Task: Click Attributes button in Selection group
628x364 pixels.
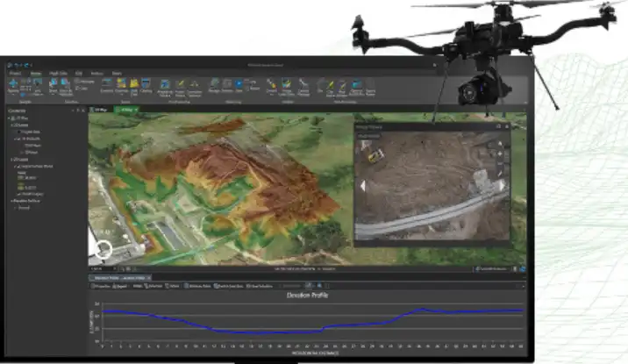Action: click(84, 82)
